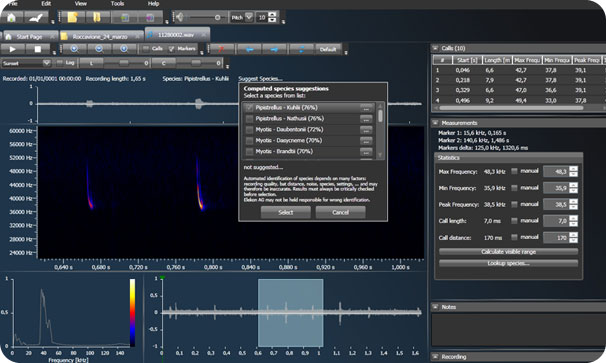Screen dimensions: 606x363
Task: Enable manual for Max Frequency
Action: pyautogui.click(x=514, y=171)
